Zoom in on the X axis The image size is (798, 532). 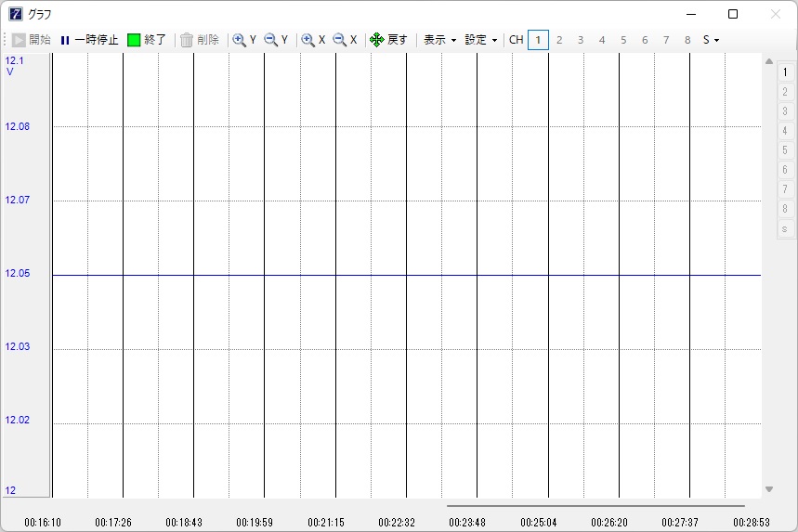313,40
